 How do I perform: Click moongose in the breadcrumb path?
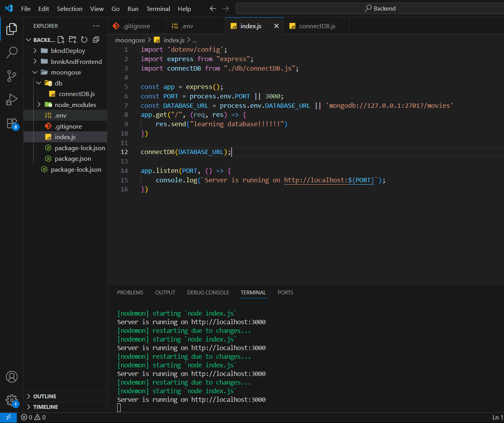pos(130,40)
